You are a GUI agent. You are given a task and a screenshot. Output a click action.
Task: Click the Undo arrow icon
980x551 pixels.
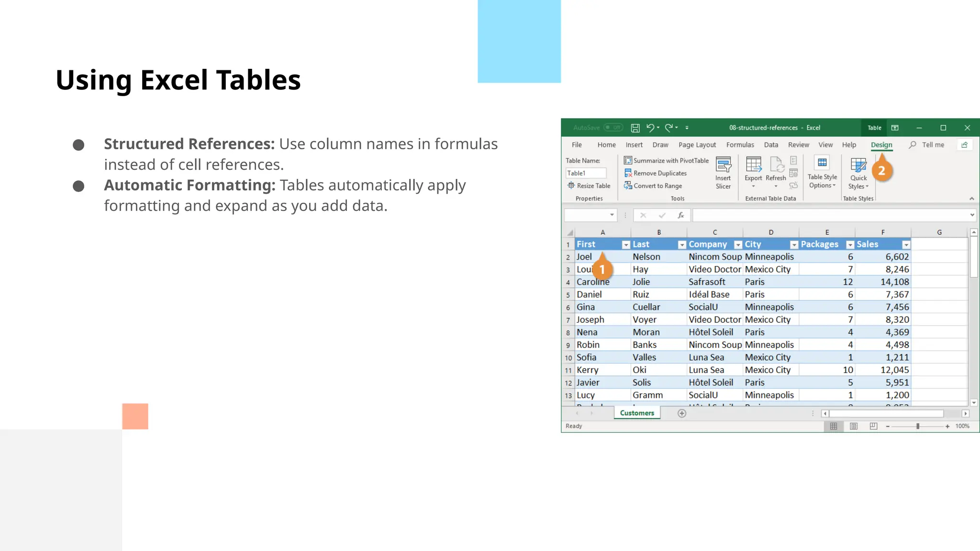coord(650,127)
